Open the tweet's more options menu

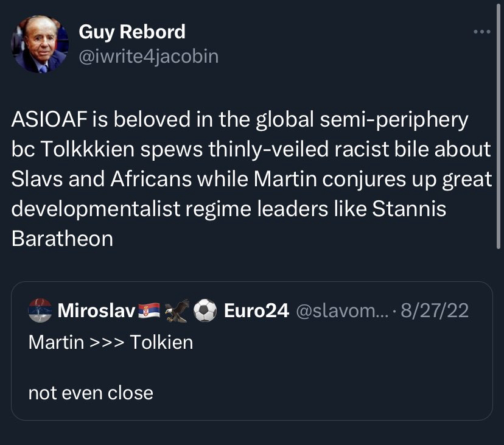pyautogui.click(x=481, y=32)
